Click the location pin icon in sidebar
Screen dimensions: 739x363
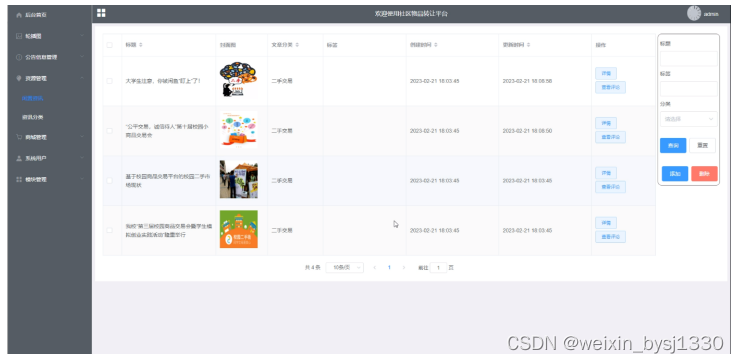tap(19, 78)
